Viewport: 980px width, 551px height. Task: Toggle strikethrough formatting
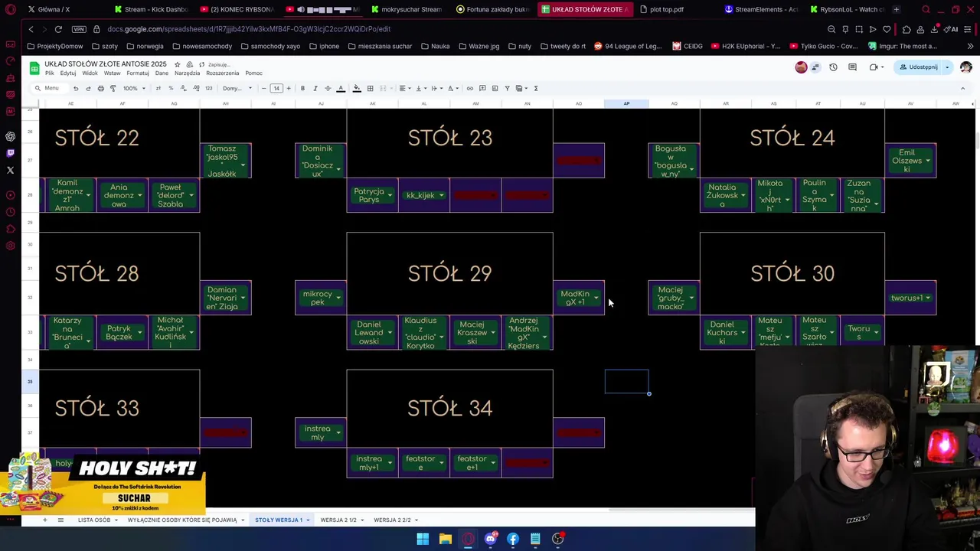click(x=328, y=88)
